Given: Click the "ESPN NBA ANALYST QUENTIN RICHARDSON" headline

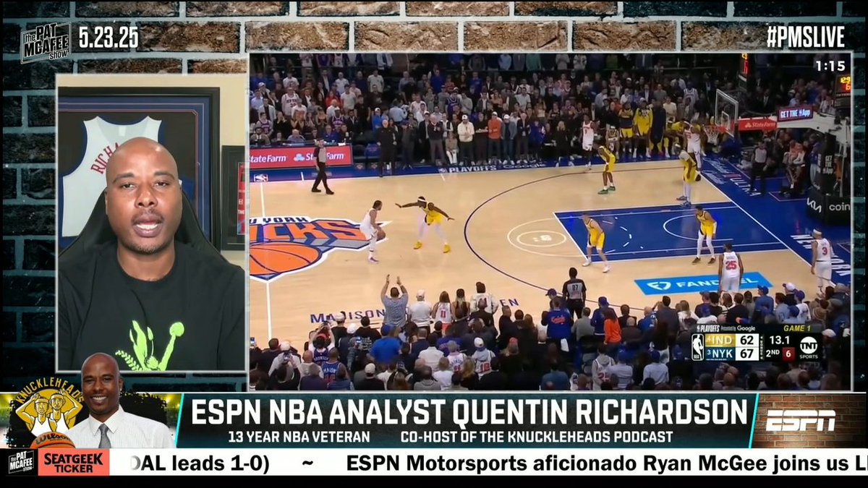Looking at the screenshot, I should click(x=469, y=413).
